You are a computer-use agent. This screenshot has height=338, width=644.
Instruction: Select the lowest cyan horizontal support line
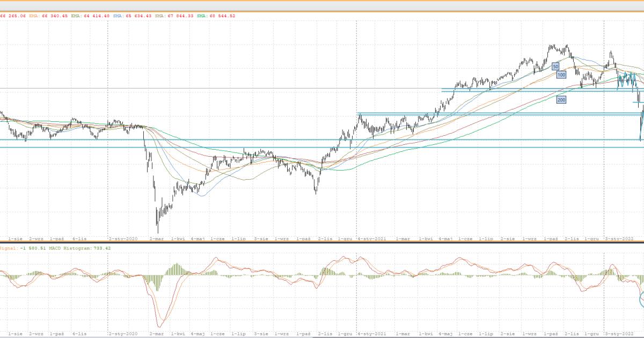[322, 148]
